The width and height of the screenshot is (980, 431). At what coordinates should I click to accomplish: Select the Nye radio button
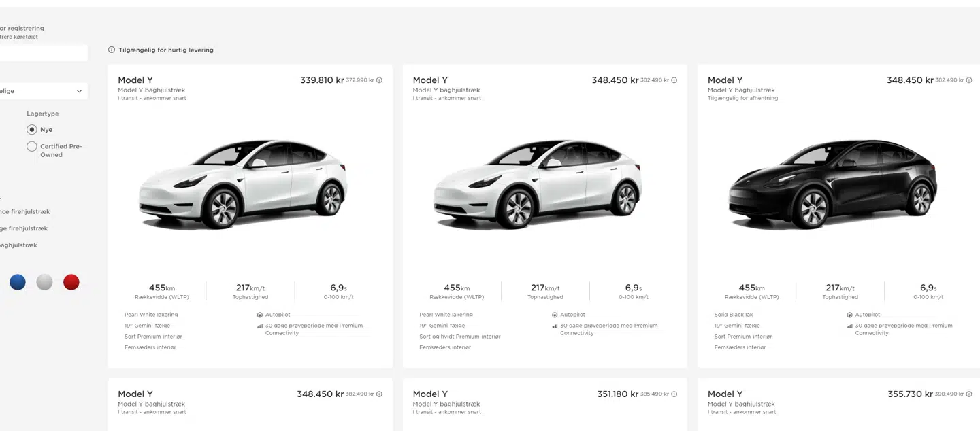click(32, 129)
